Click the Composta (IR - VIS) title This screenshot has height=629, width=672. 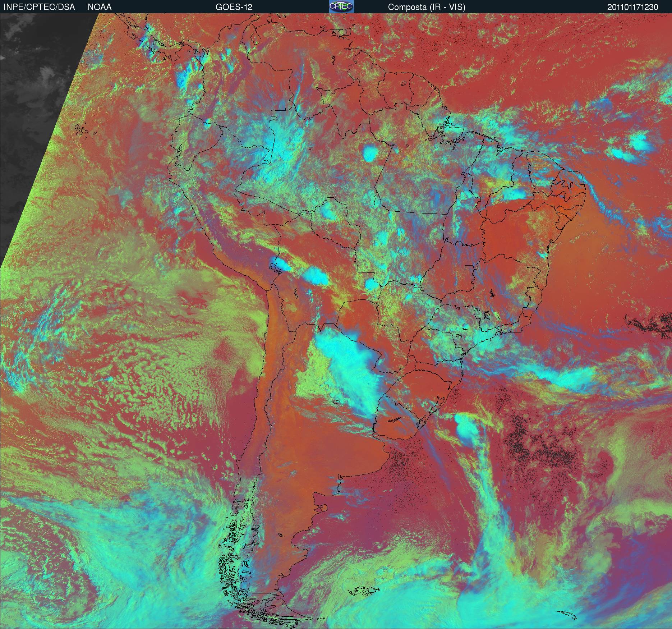pos(427,7)
